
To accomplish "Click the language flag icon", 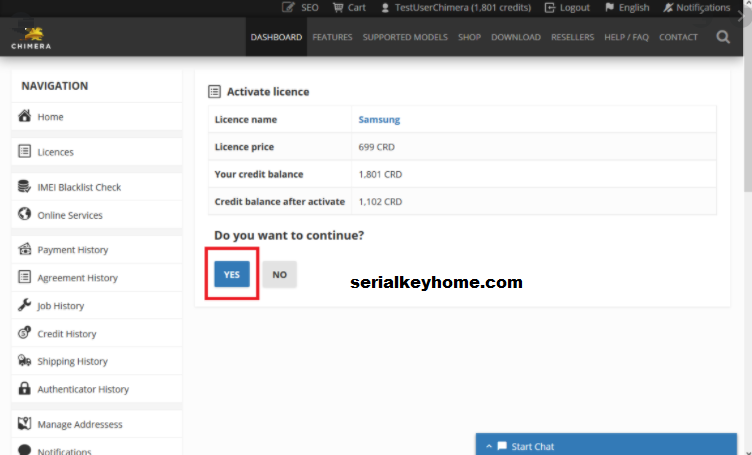I will click(609, 7).
